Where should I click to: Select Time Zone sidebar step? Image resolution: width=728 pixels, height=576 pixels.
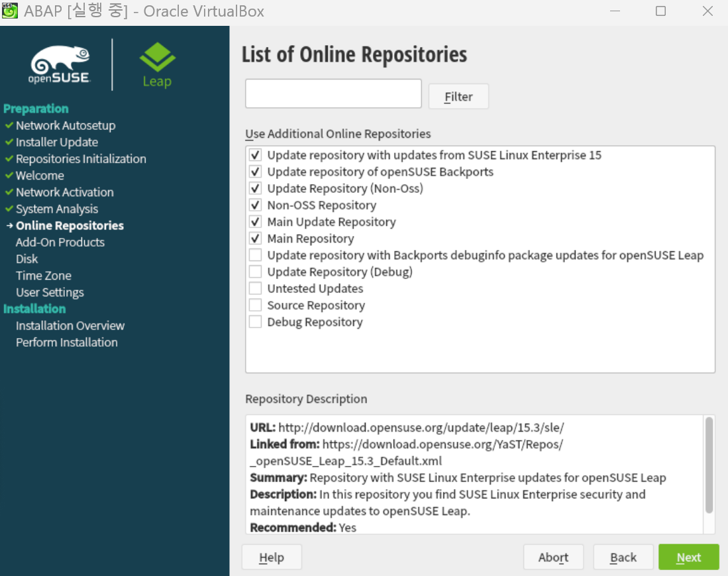click(x=44, y=276)
